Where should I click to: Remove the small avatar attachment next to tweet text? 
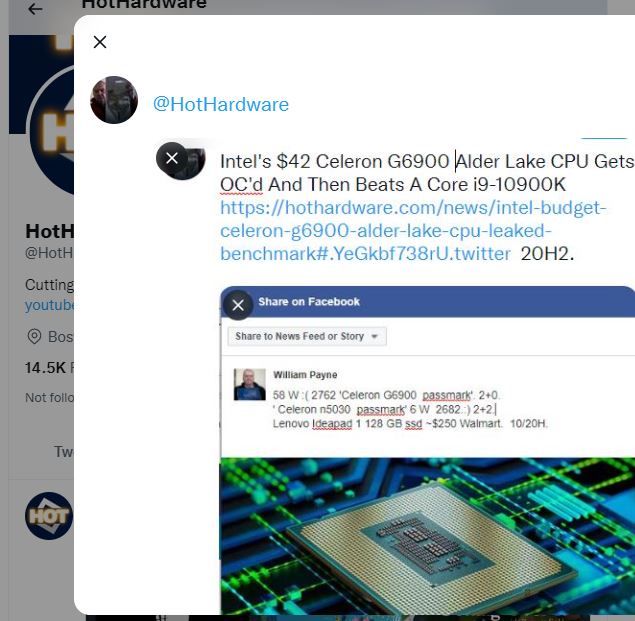point(172,158)
